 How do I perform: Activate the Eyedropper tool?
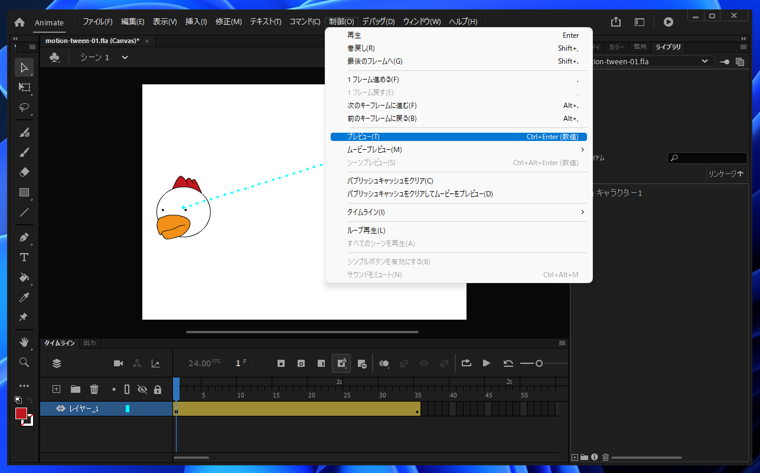pyautogui.click(x=24, y=297)
